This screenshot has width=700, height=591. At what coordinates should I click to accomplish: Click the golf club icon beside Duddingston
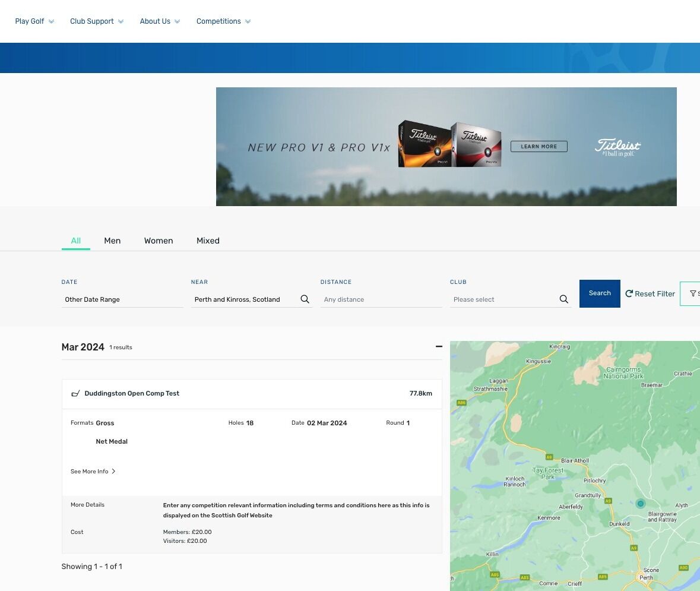tap(75, 394)
